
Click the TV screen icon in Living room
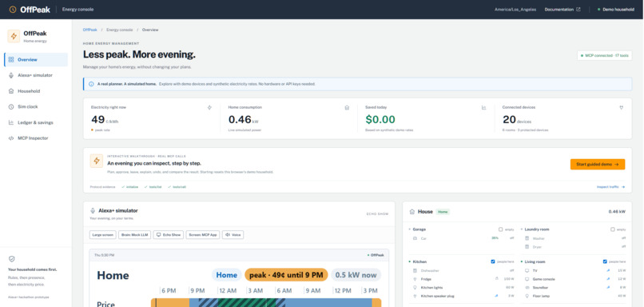tap(527, 270)
